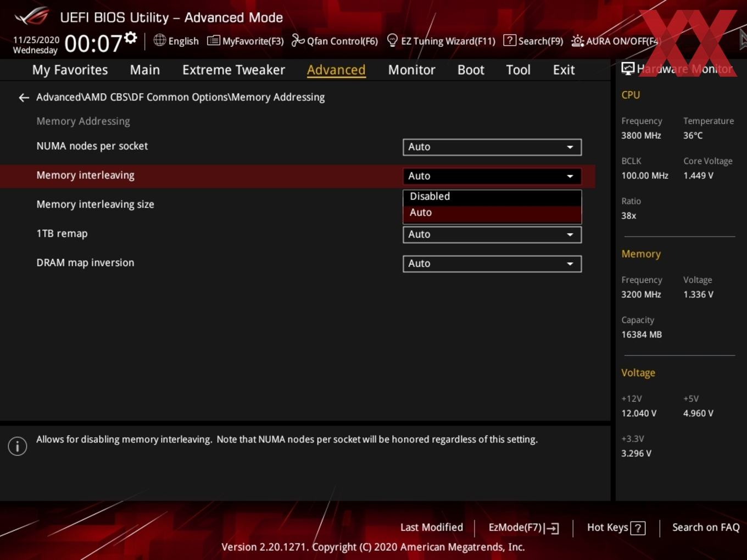Click CPU temperature 36°C value

tap(693, 136)
